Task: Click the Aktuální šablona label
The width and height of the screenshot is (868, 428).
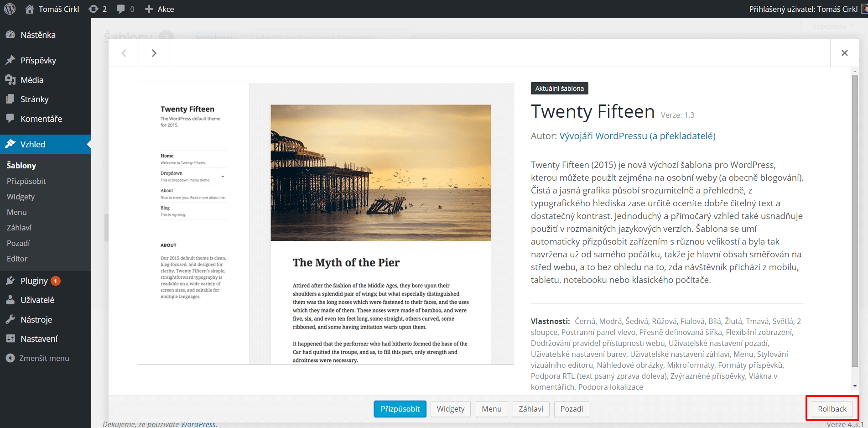Action: click(559, 89)
